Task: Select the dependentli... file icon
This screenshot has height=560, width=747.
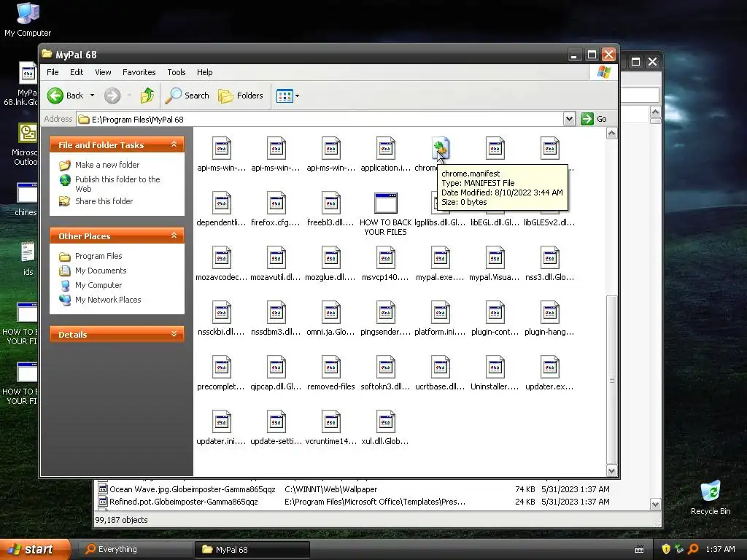Action: pyautogui.click(x=222, y=203)
